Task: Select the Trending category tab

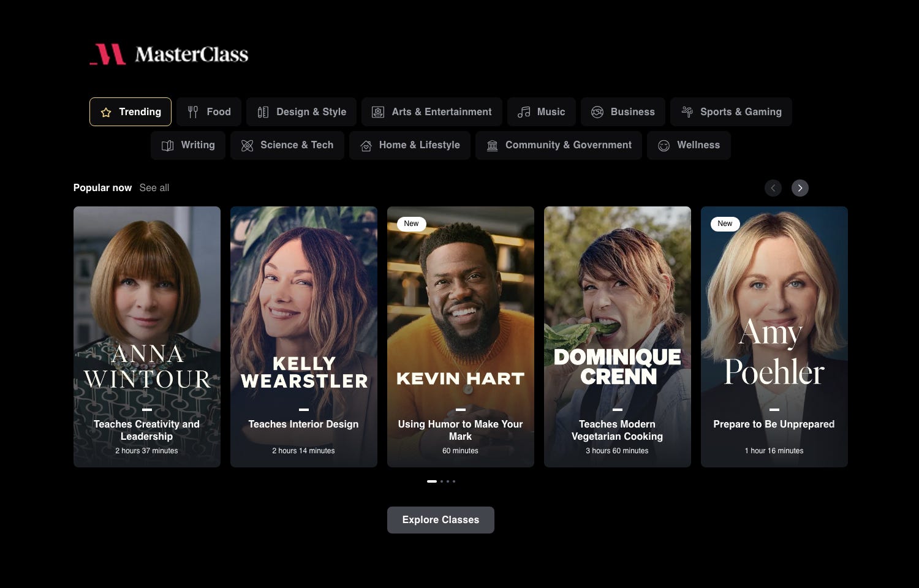Action: [130, 112]
